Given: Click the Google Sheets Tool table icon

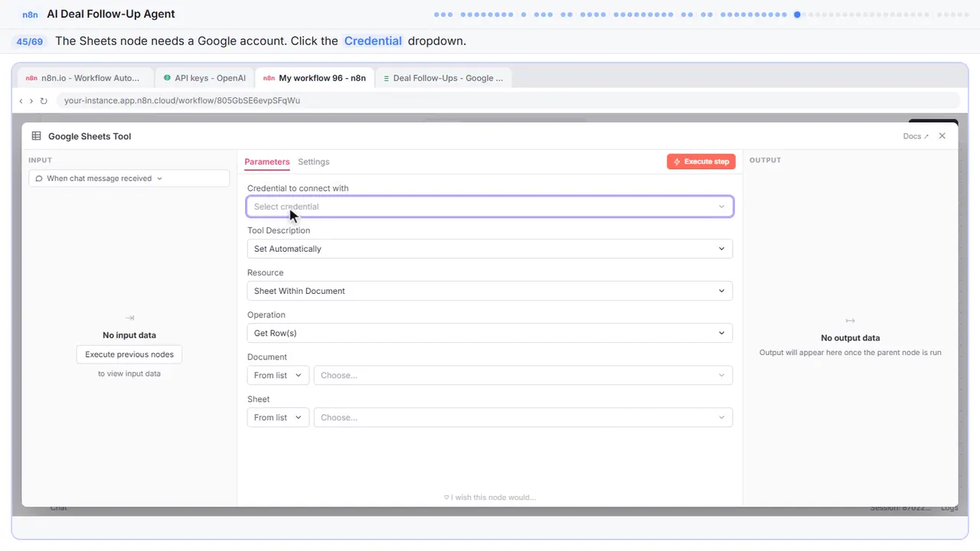Looking at the screenshot, I should pyautogui.click(x=36, y=136).
